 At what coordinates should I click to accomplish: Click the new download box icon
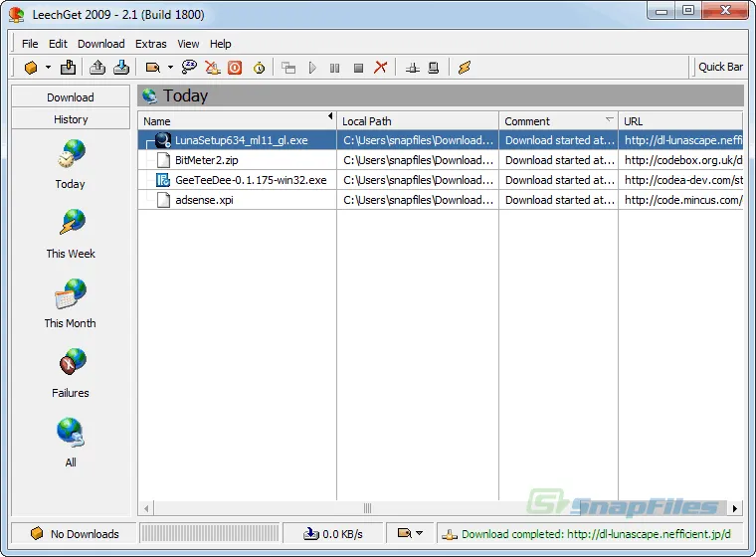pyautogui.click(x=31, y=68)
